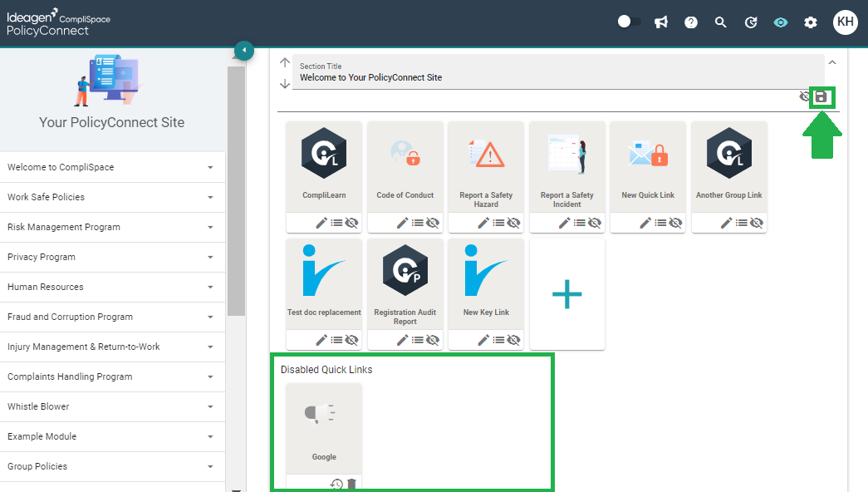The width and height of the screenshot is (868, 492).
Task: Open list icon under New Quick Link
Action: [x=661, y=223]
